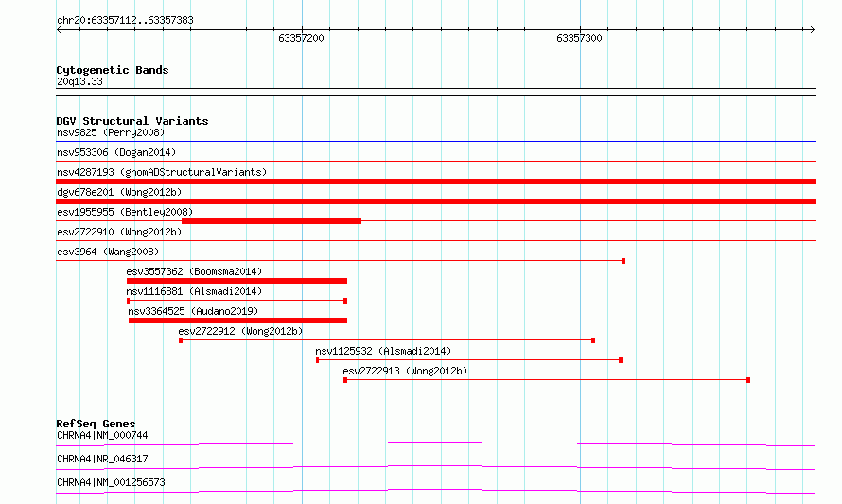The image size is (842, 504).
Task: Select esv3964 (Wang2008) variant label
Action: (x=108, y=252)
